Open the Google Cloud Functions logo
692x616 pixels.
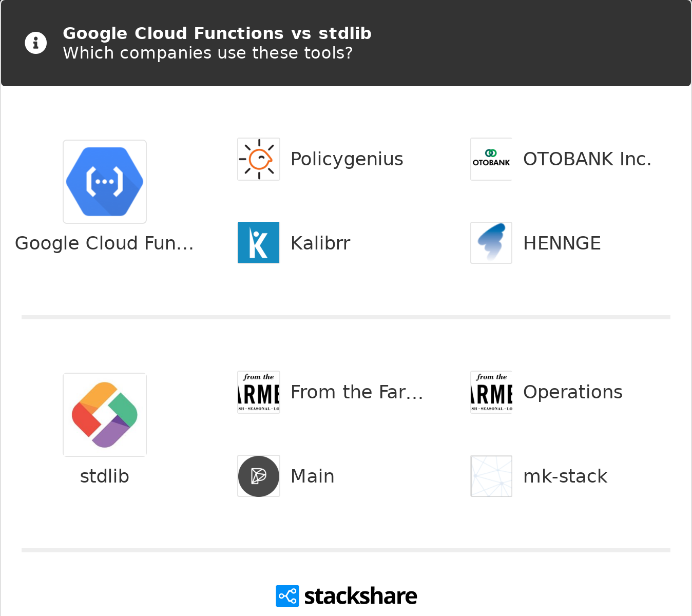pyautogui.click(x=105, y=182)
